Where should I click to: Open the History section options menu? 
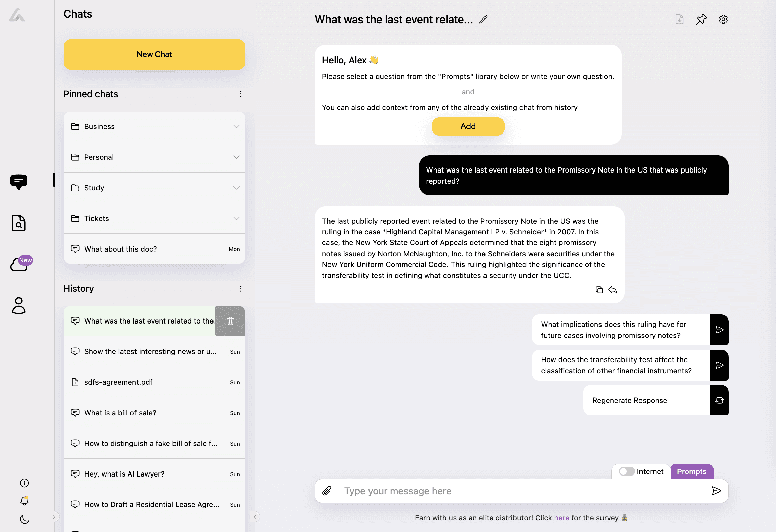(x=240, y=289)
